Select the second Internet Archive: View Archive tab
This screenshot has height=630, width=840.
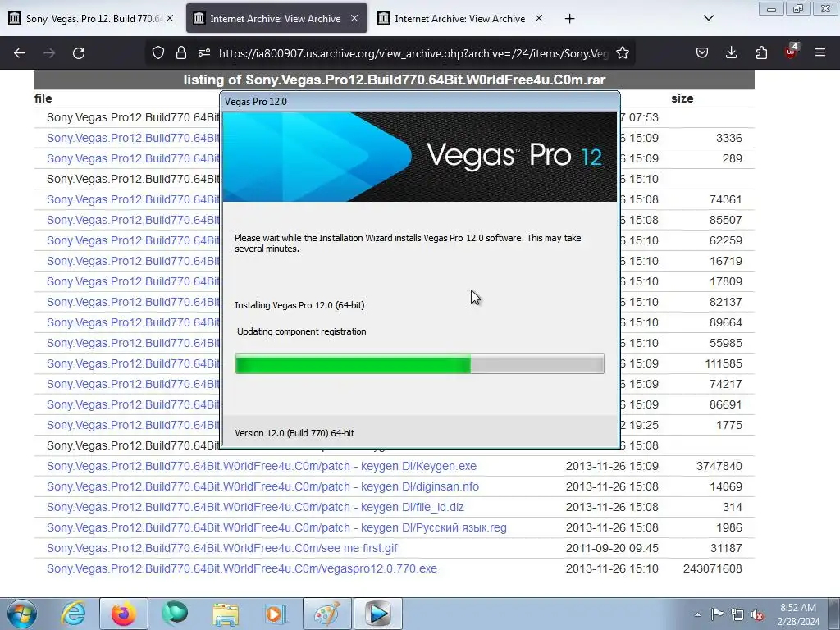click(276, 18)
